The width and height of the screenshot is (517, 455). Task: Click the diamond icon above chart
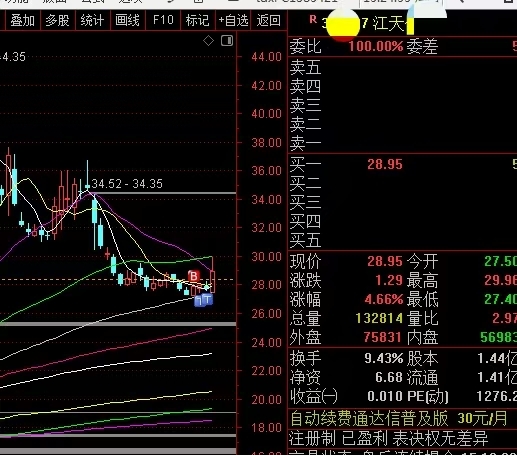click(209, 41)
